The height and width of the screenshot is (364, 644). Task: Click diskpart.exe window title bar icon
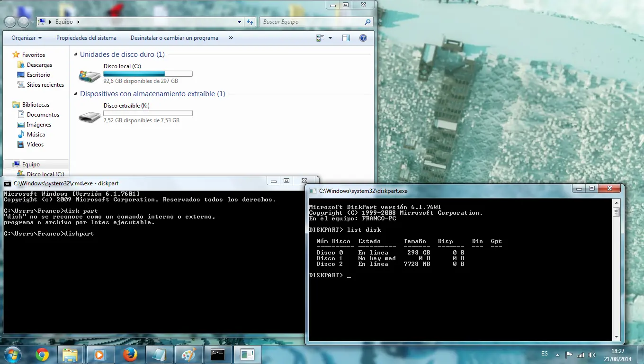coord(313,191)
